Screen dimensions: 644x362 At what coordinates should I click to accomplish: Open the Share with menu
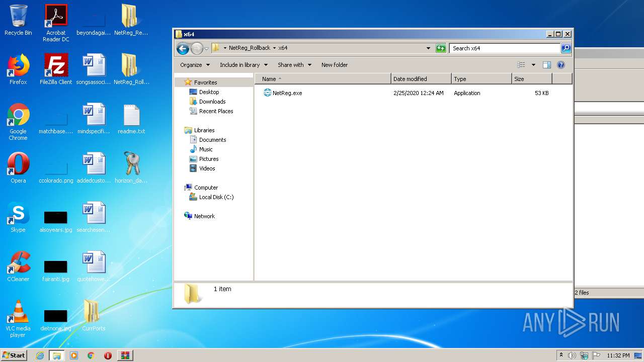point(294,65)
